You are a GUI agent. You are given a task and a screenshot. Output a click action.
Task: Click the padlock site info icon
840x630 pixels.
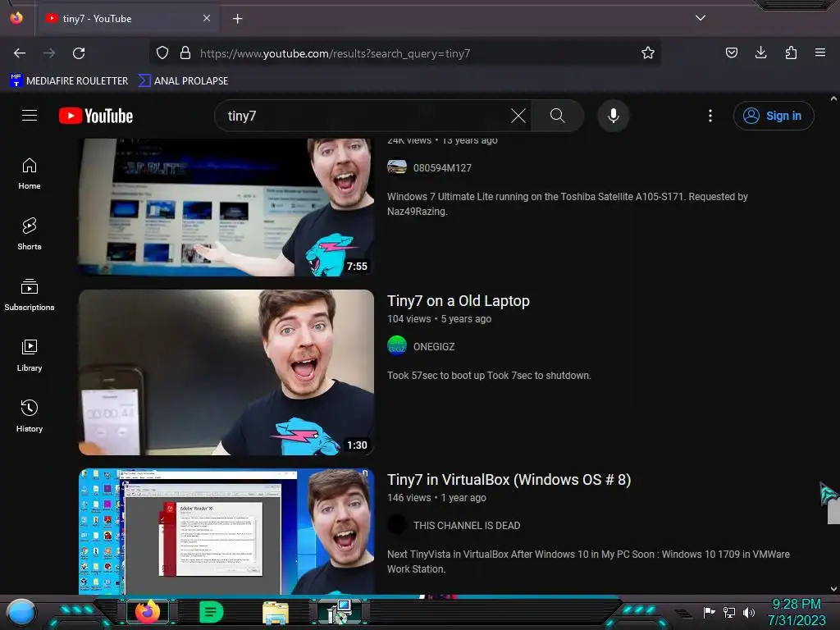coord(185,53)
